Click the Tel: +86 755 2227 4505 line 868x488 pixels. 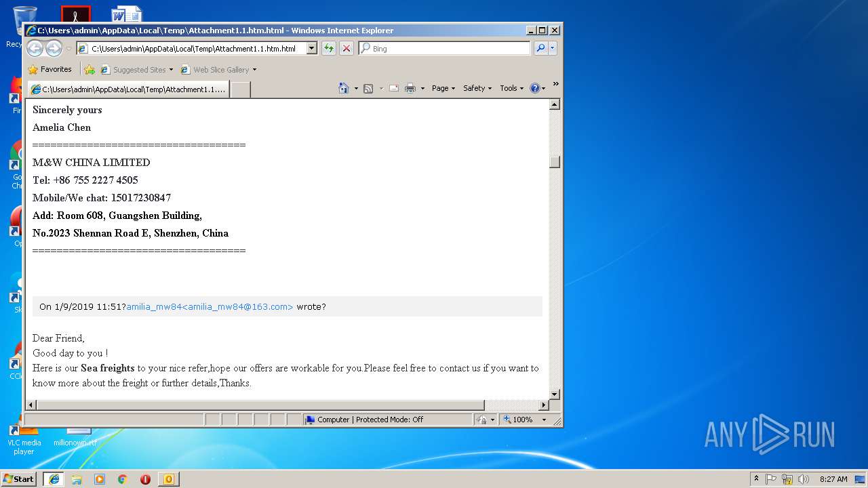pyautogui.click(x=85, y=180)
